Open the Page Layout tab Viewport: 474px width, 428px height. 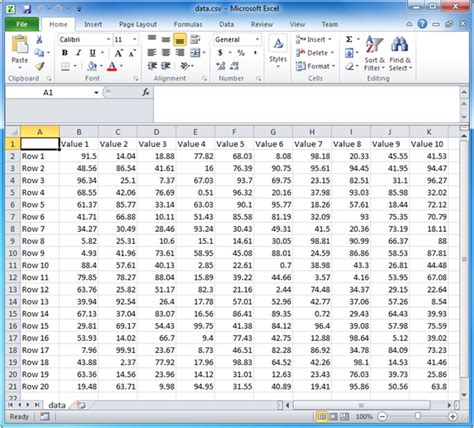[138, 24]
